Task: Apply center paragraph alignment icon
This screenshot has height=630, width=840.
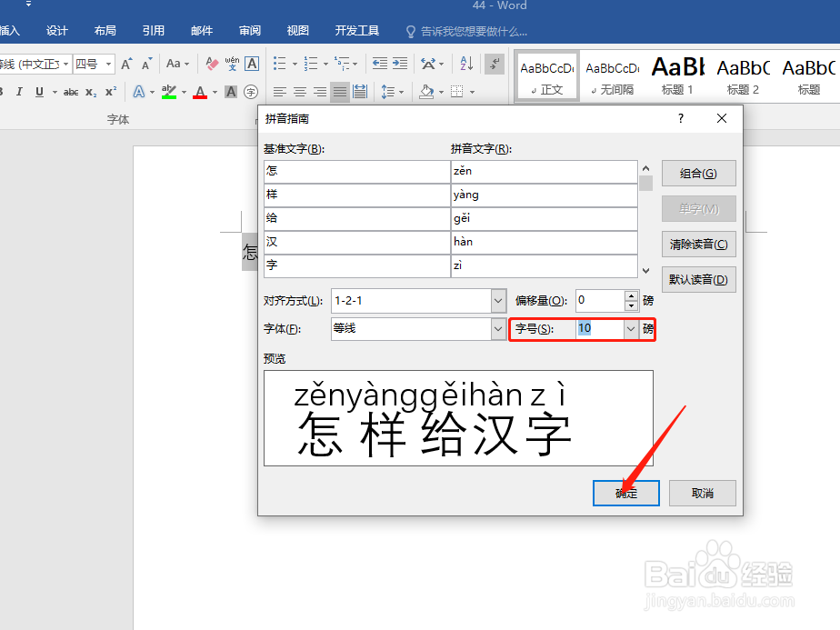Action: pos(300,92)
